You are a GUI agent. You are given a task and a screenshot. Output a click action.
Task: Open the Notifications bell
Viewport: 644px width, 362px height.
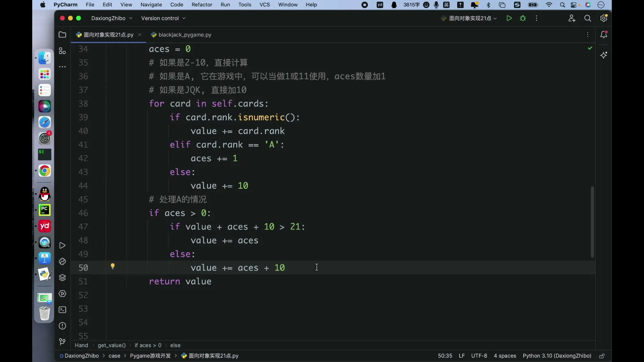(x=604, y=35)
